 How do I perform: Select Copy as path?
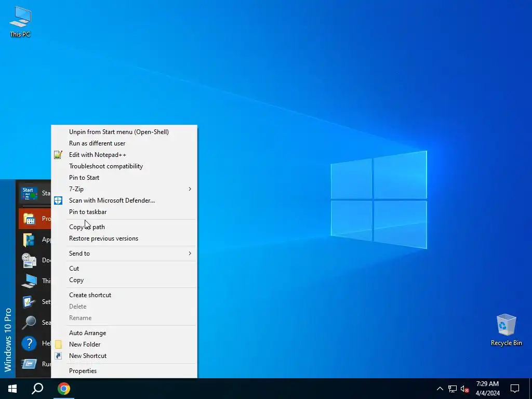click(x=124, y=227)
